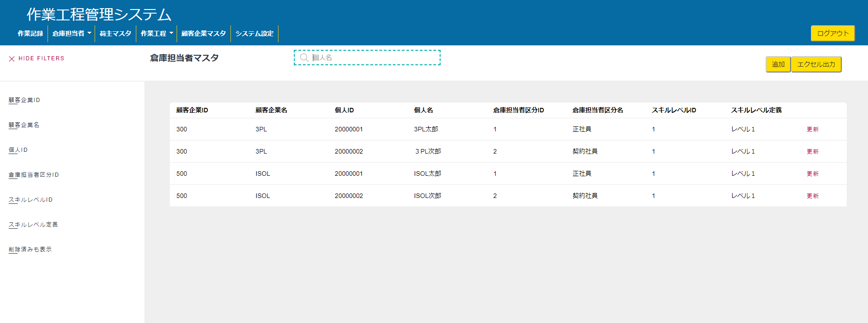Screen dimensions: 868x323
Task: Click the magnifier search icon
Action: tap(304, 58)
